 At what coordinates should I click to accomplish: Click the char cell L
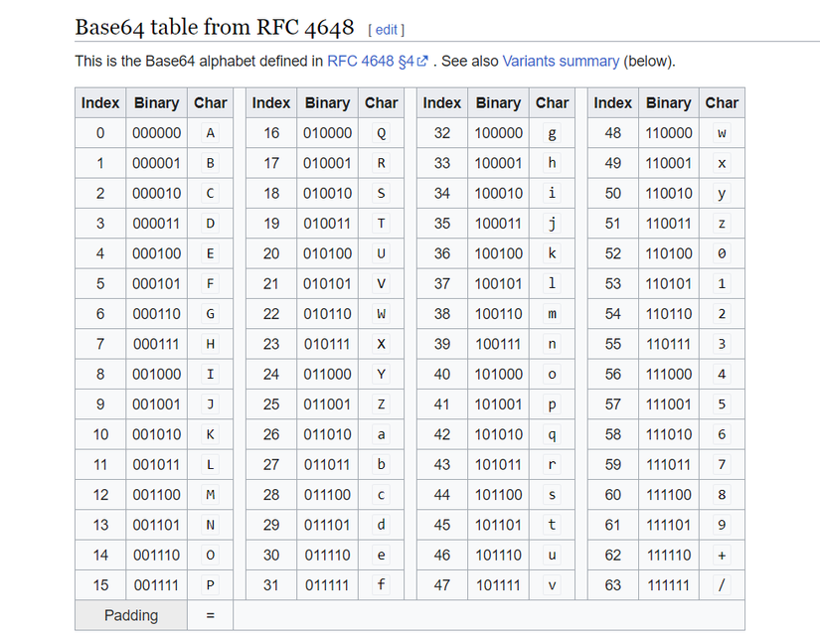point(211,465)
